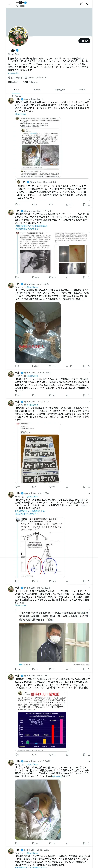This screenshot has width=98, height=868.
Task: Open more options on the May 3, 2024 post
Action: point(89,587)
